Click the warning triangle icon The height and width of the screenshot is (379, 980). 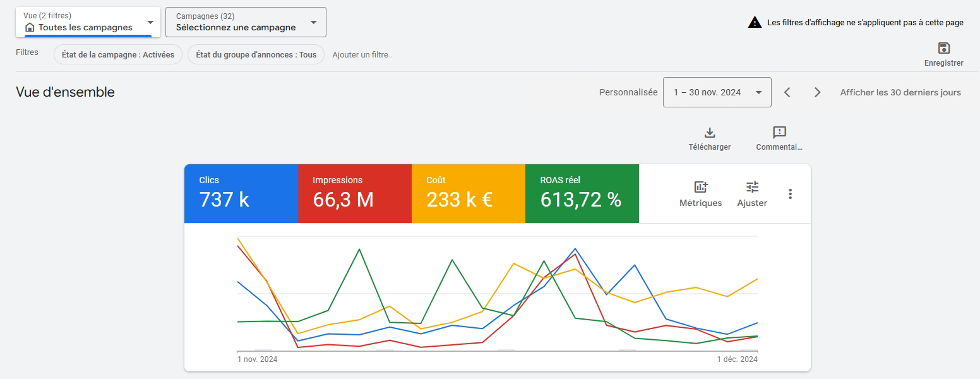(755, 23)
